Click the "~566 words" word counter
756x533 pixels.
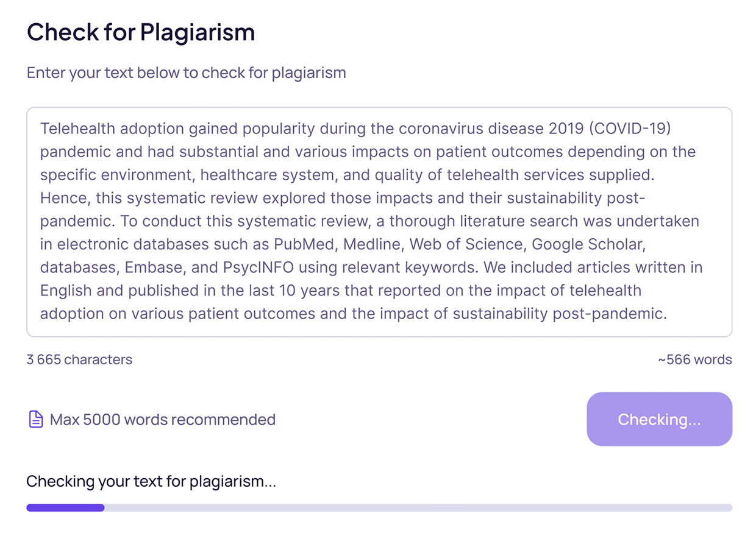(694, 359)
